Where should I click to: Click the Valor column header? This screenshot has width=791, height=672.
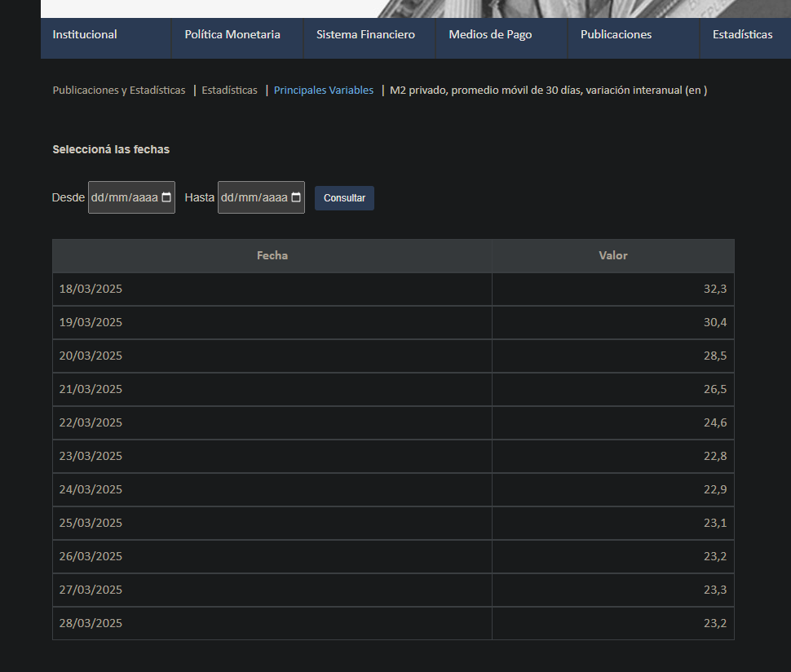(x=613, y=256)
